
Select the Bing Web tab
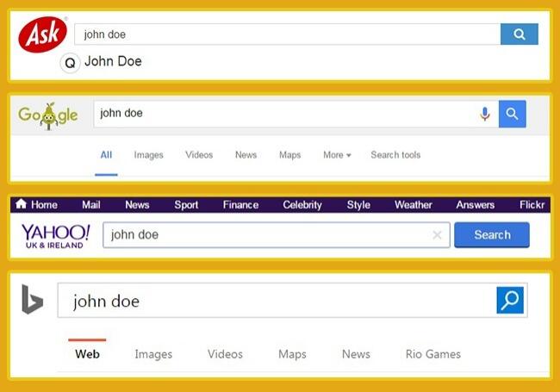click(x=87, y=354)
